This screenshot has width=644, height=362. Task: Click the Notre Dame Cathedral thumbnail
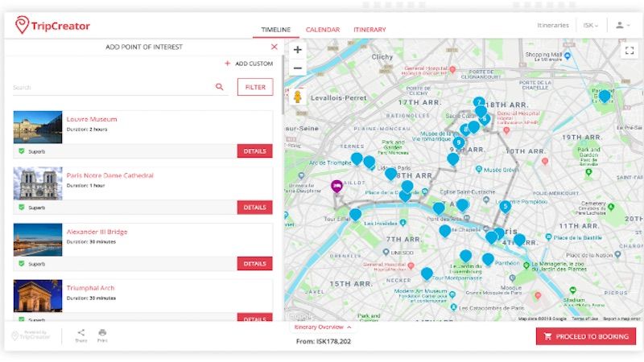coord(38,183)
